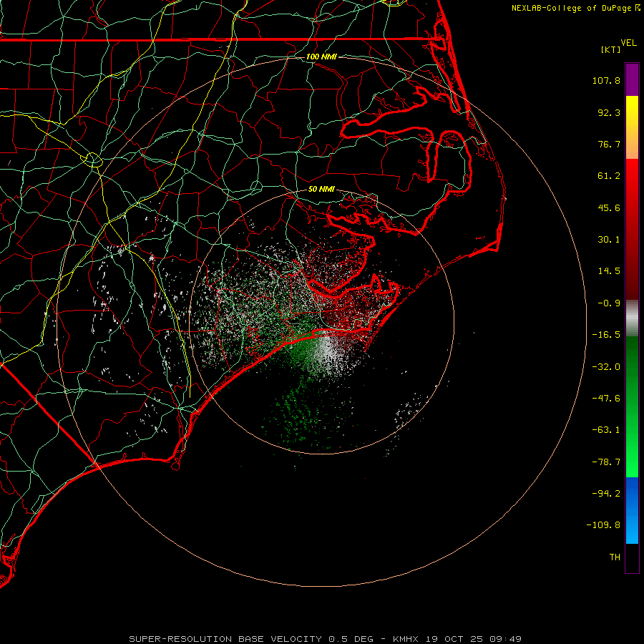Click the purple segment of color bar
Screen dimensions: 644x644
[632, 79]
